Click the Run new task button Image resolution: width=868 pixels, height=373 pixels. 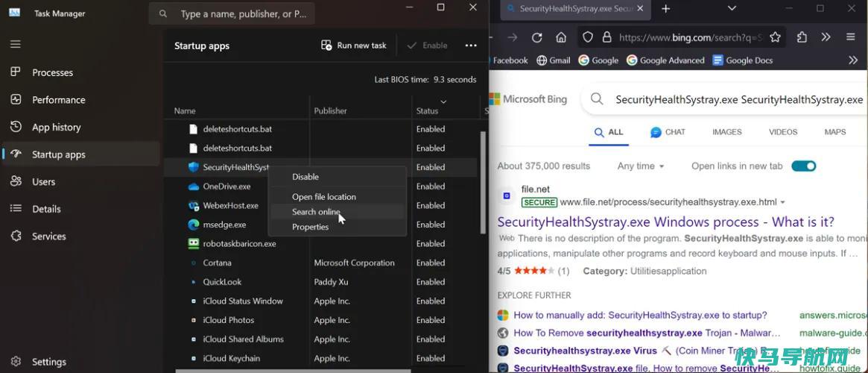354,46
